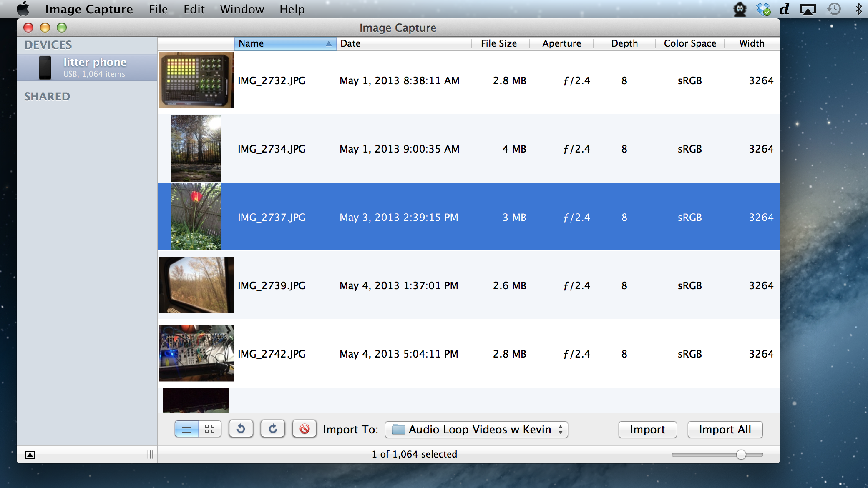Sort by the Depth column header

pyautogui.click(x=624, y=43)
